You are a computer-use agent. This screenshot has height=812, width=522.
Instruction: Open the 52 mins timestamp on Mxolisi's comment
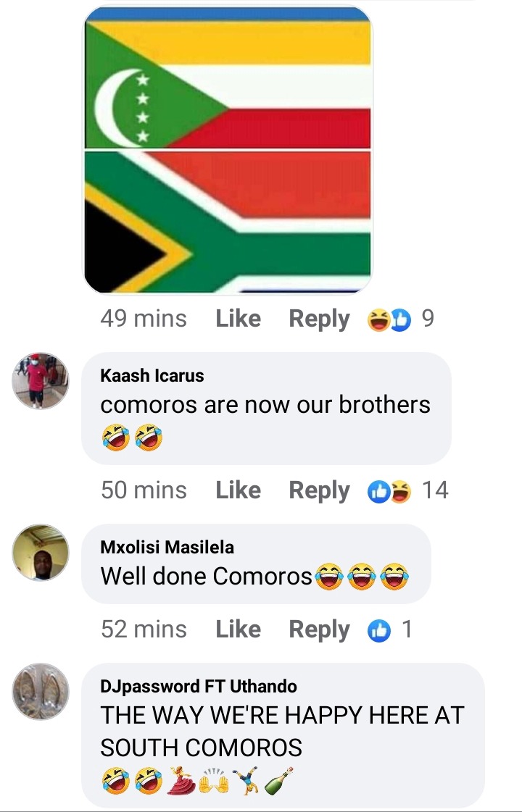click(144, 629)
